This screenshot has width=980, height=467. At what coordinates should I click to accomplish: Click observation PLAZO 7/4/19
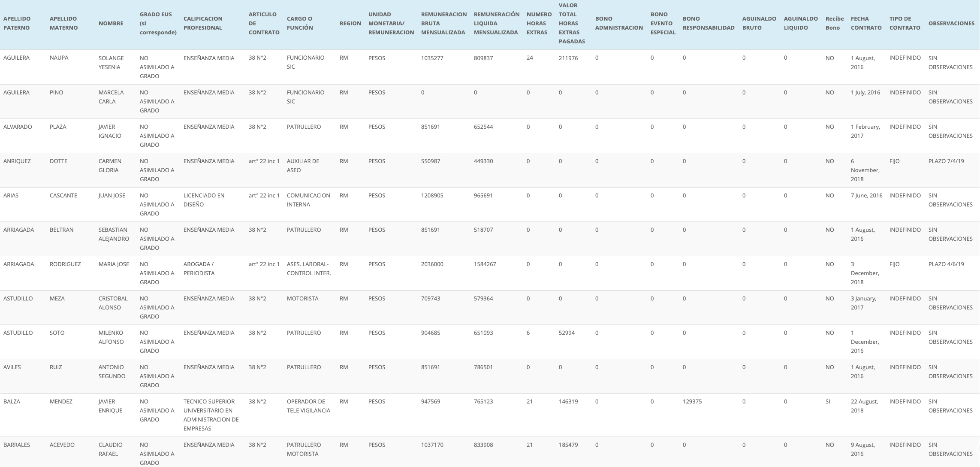(x=946, y=161)
